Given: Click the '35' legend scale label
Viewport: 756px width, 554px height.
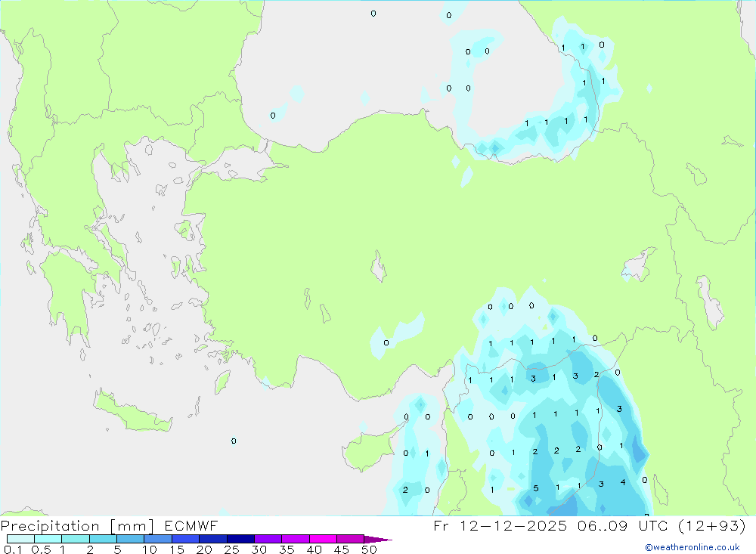Looking at the screenshot, I should click(x=287, y=549).
